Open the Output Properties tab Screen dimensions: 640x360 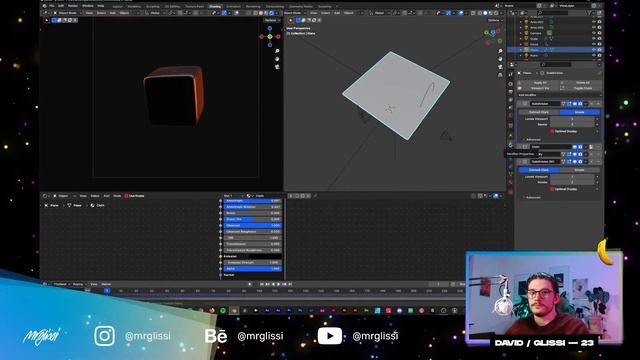[x=511, y=92]
